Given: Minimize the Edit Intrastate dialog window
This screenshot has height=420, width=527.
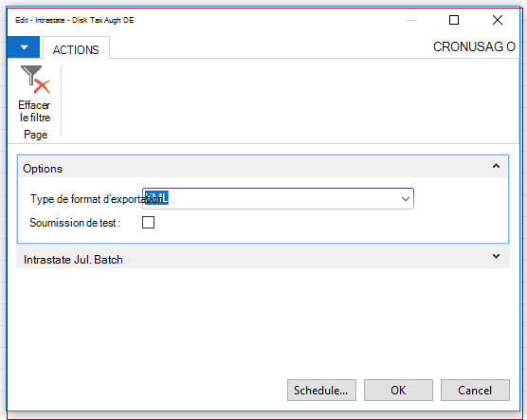Looking at the screenshot, I should coord(411,20).
